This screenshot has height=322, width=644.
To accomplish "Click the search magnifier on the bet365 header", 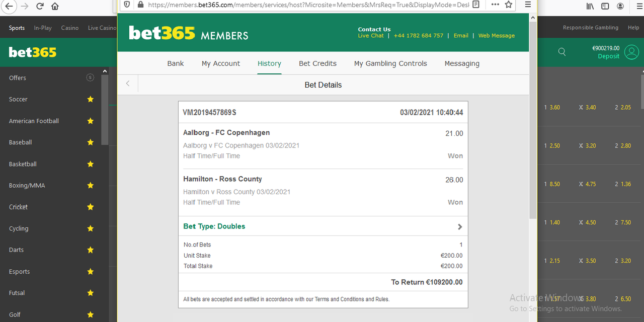I will [x=562, y=52].
